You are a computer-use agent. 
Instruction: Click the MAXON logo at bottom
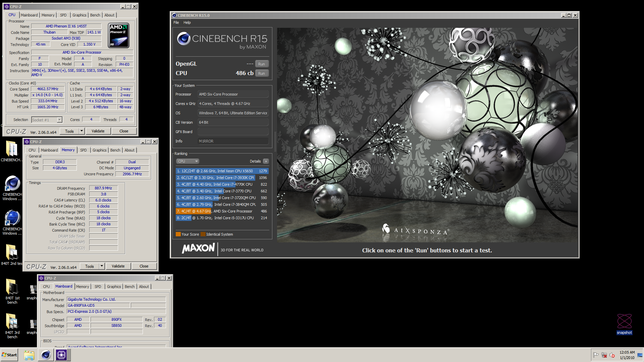[x=198, y=248]
